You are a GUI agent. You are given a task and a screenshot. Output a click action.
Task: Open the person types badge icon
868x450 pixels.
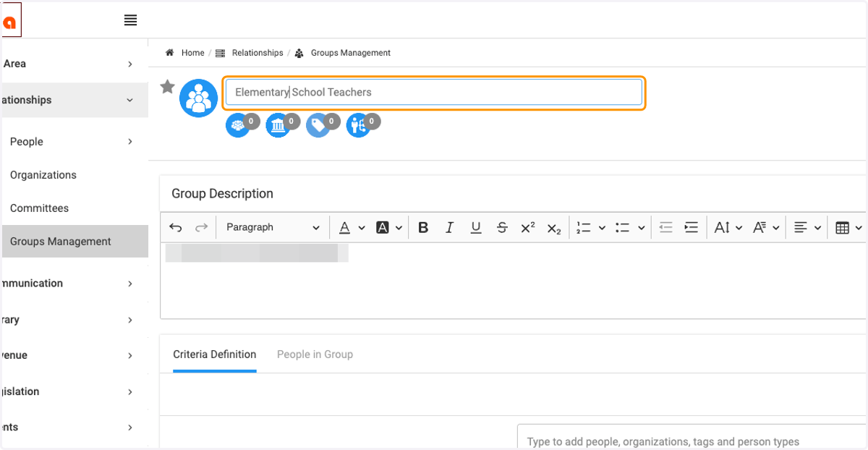pyautogui.click(x=358, y=126)
